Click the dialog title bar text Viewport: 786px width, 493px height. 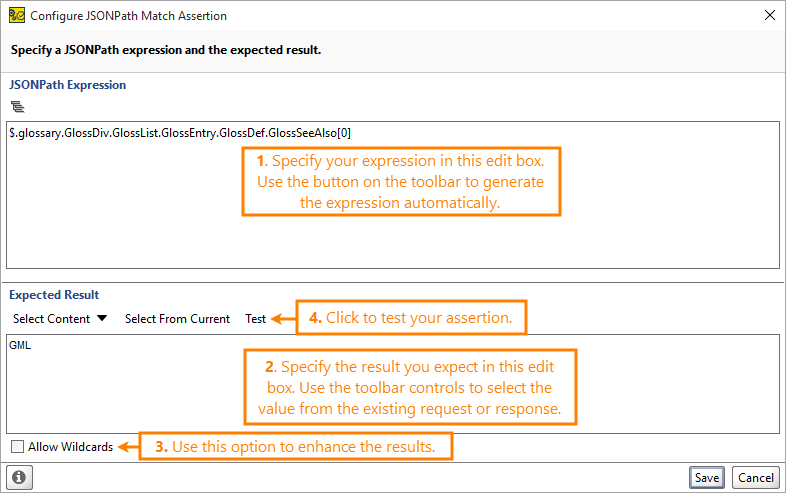coord(128,16)
